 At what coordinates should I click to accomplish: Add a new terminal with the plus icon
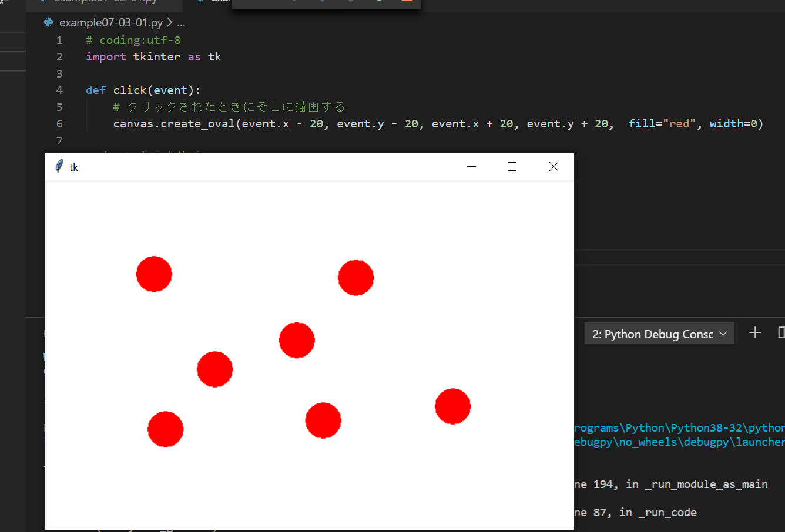pos(755,333)
